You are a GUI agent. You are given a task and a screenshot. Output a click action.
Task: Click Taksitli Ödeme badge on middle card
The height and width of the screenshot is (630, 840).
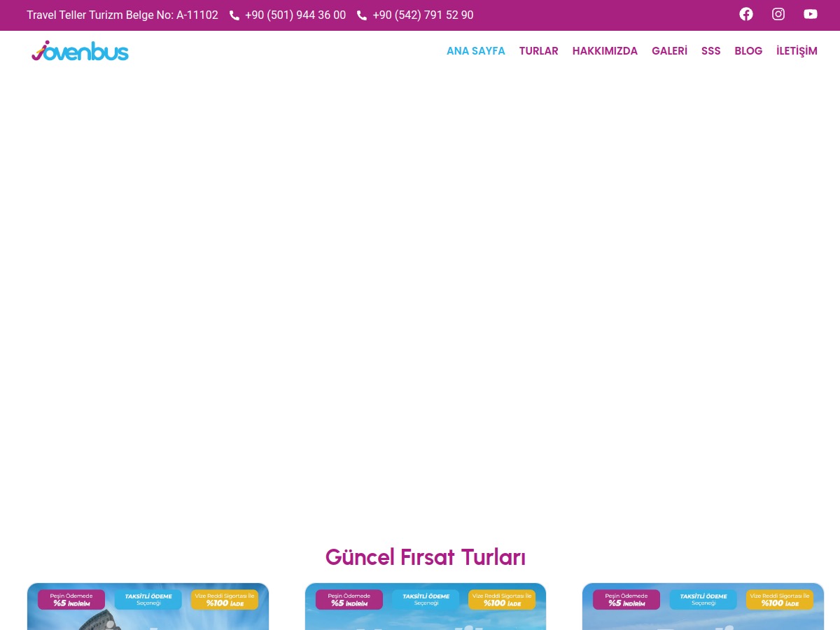[426, 600]
